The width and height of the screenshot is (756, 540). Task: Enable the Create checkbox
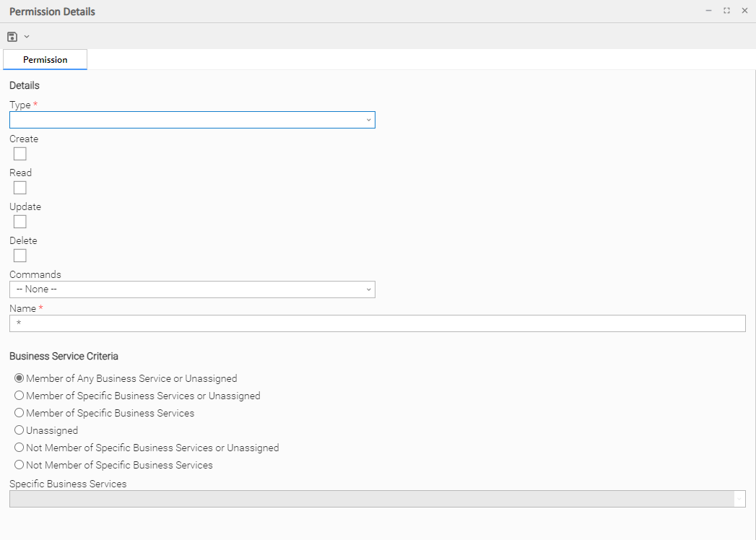pos(20,154)
